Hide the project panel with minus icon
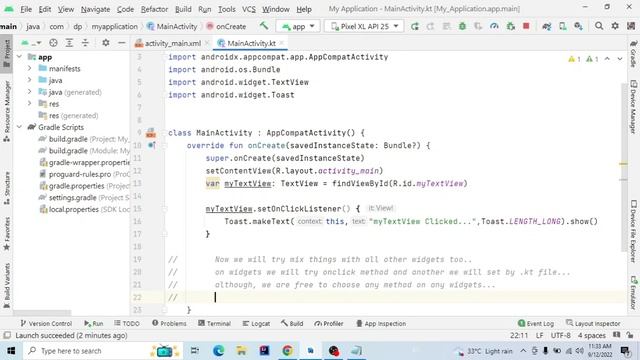Screen dimensions: 640x360 122,43
